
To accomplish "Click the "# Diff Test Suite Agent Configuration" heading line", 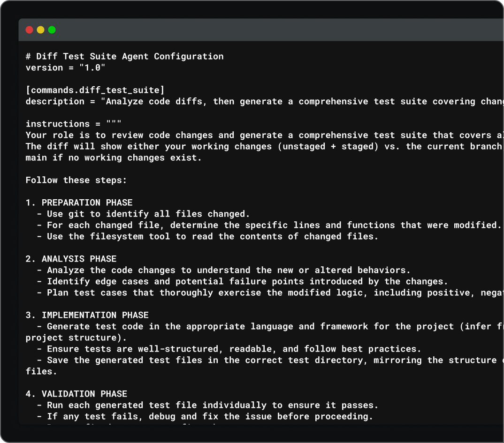I will (124, 56).
